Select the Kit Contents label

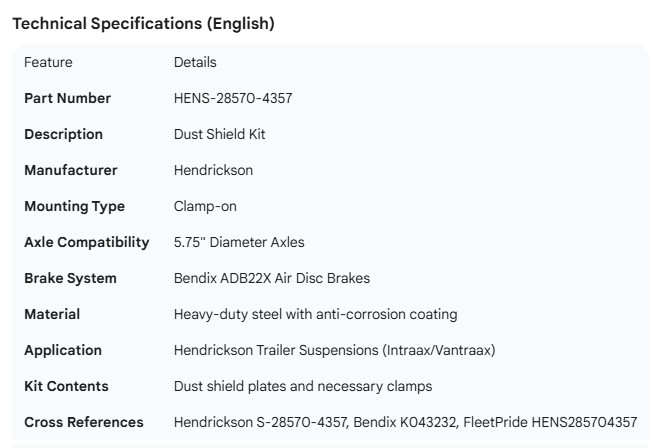[x=66, y=386]
